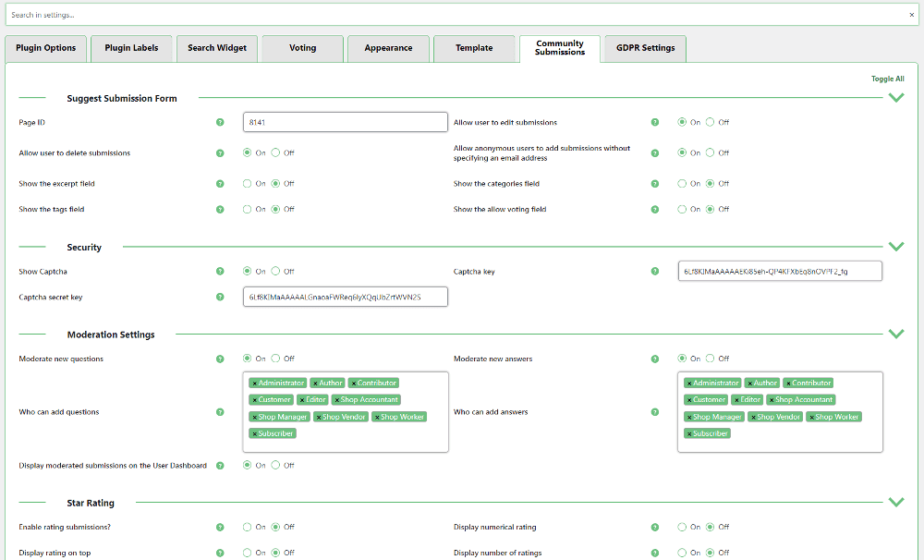This screenshot has height=560, width=924.
Task: Click help icon for Enable rating submissions
Action: click(x=220, y=528)
